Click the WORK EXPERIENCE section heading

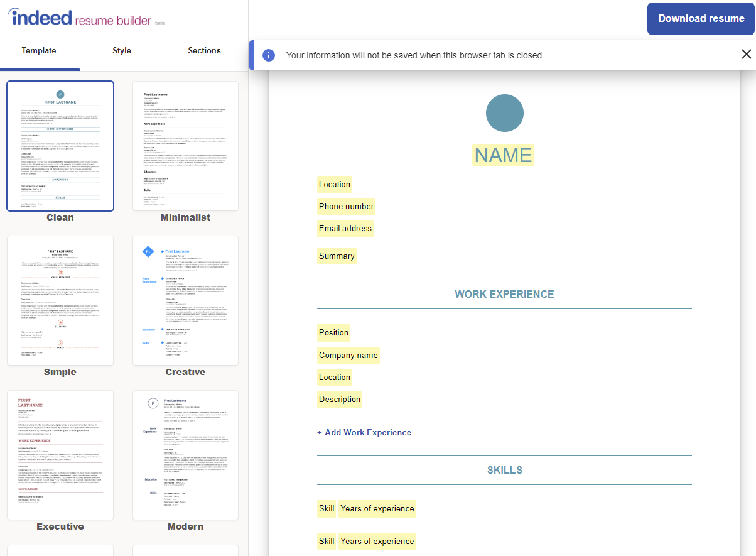pyautogui.click(x=504, y=295)
